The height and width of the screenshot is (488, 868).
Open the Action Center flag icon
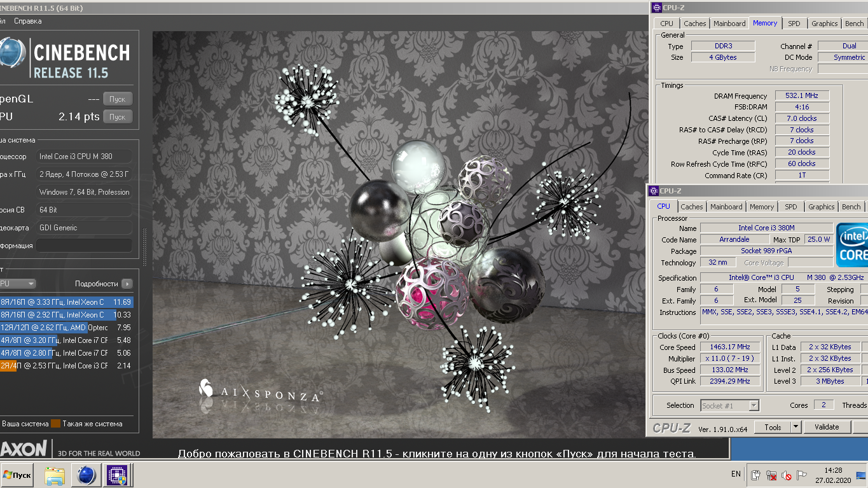[801, 475]
